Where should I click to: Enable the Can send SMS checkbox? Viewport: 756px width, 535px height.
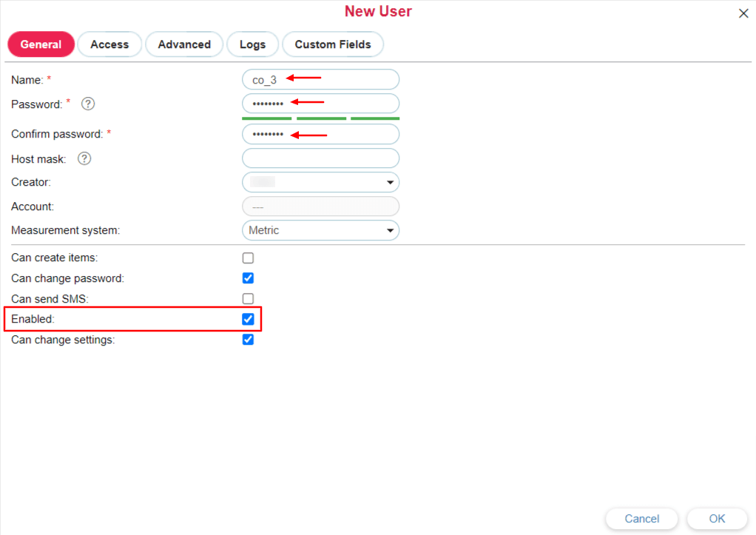pos(249,299)
